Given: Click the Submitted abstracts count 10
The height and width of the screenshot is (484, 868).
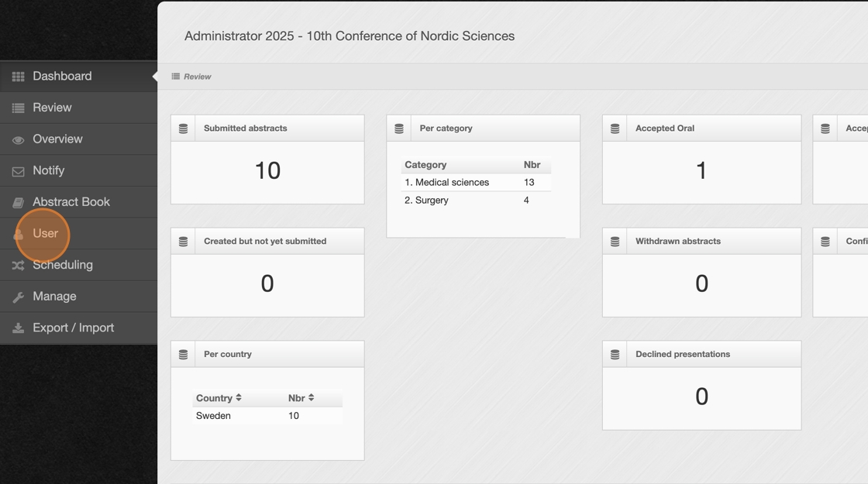Looking at the screenshot, I should 267,171.
